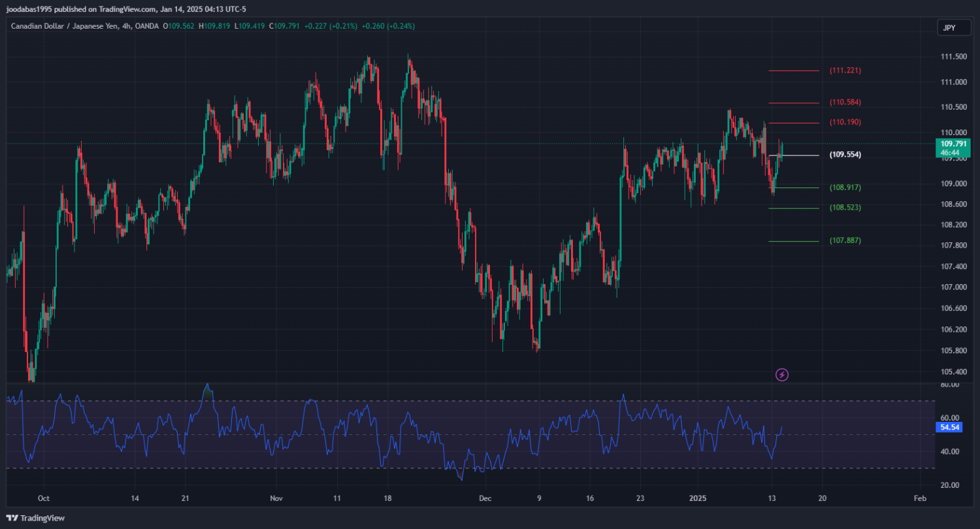Click the red 110.190 level label
This screenshot has width=980, height=529.
pyautogui.click(x=845, y=123)
